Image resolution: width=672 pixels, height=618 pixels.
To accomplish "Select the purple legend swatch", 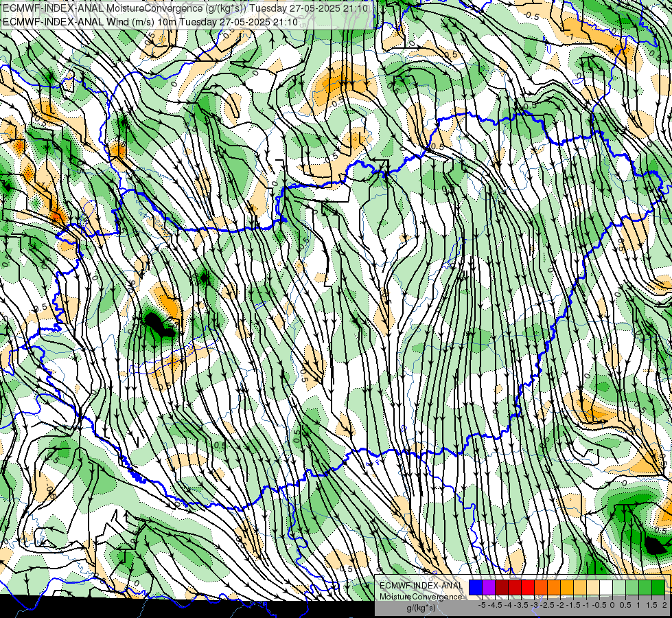I will pyautogui.click(x=489, y=587).
